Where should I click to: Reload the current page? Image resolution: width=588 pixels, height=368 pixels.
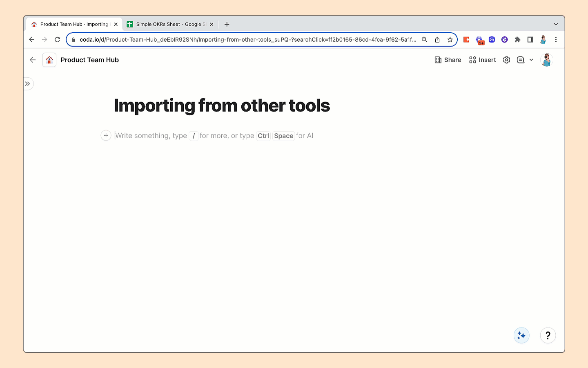click(x=58, y=40)
